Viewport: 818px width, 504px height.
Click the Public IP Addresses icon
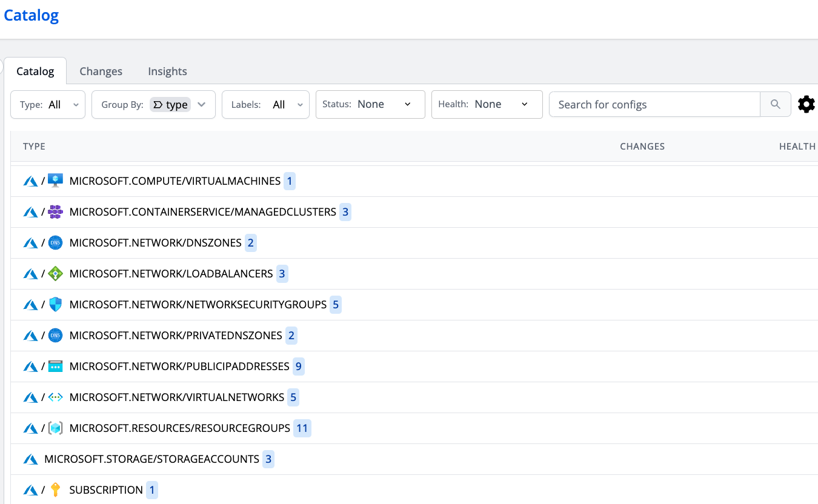(55, 366)
